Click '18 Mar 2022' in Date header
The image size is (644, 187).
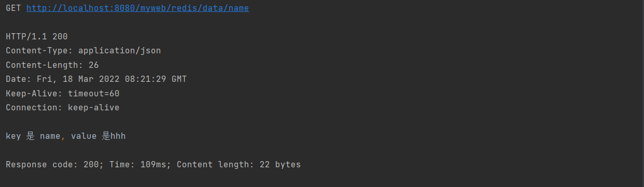91,79
